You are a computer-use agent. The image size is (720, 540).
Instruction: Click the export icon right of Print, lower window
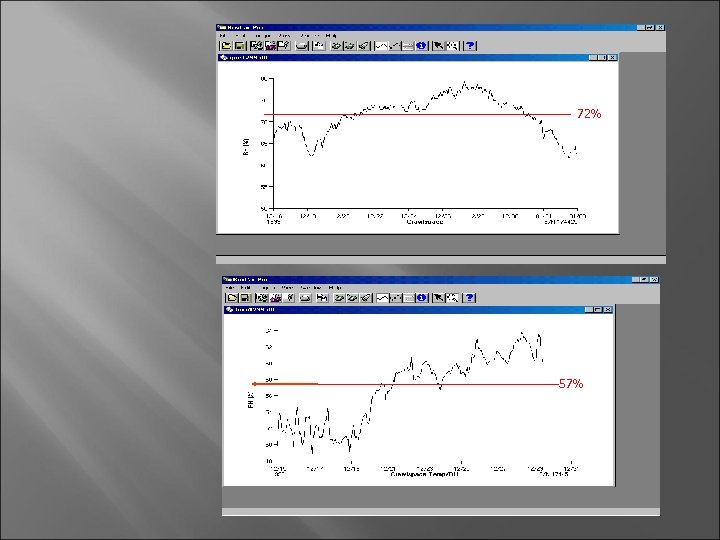(x=322, y=298)
